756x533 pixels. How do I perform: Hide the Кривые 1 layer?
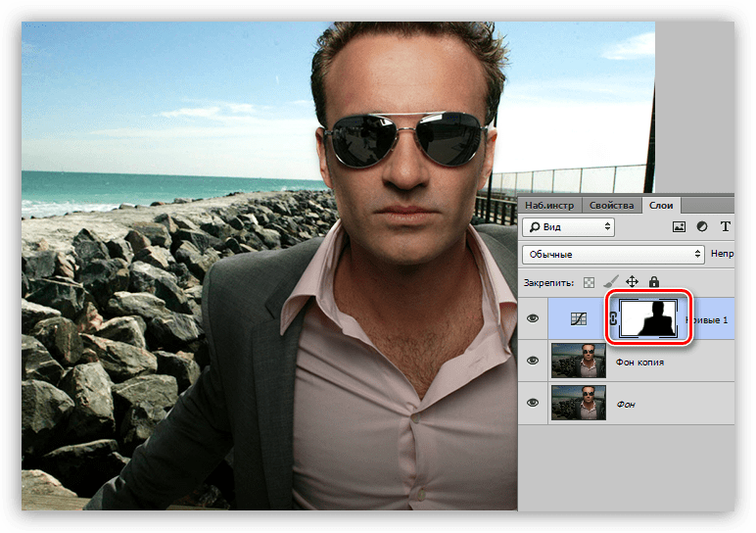(x=533, y=318)
